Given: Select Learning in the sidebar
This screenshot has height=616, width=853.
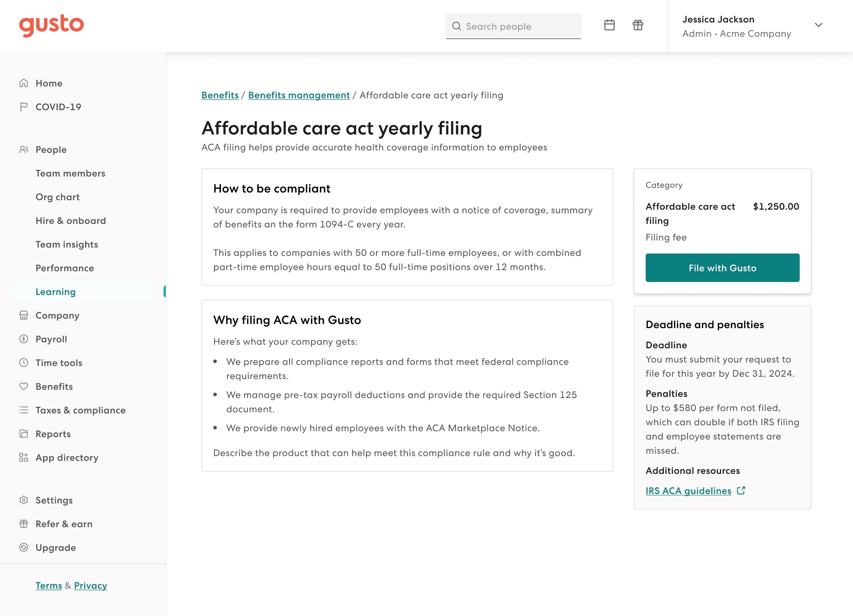Looking at the screenshot, I should (56, 292).
